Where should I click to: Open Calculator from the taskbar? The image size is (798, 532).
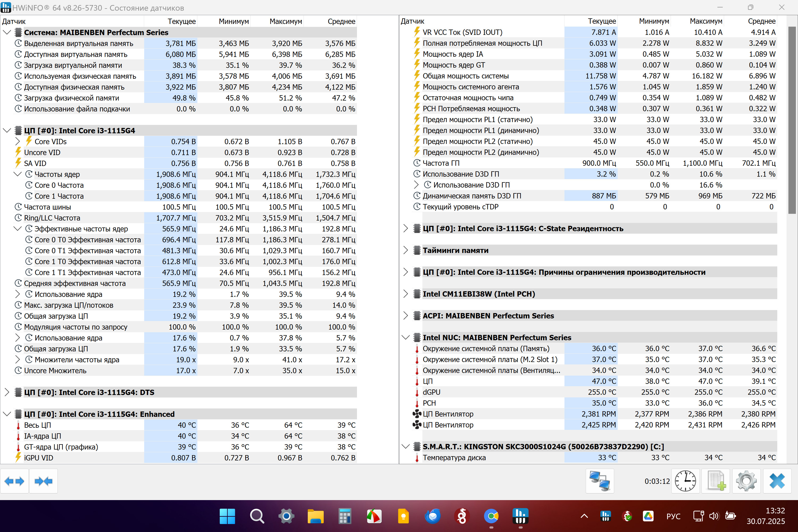345,516
